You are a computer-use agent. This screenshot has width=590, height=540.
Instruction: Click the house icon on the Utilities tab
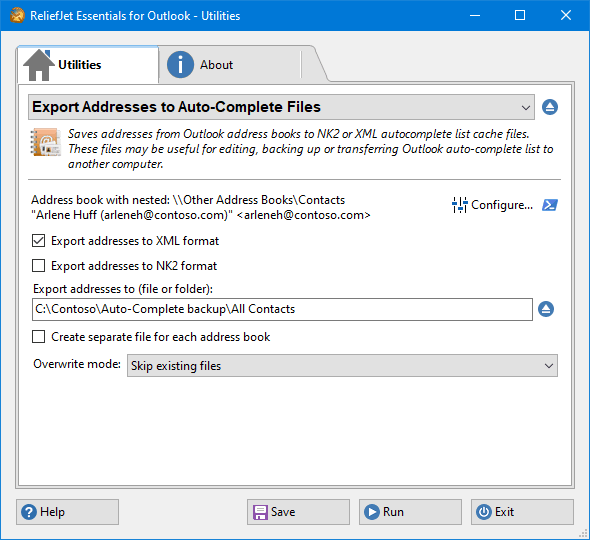pyautogui.click(x=39, y=65)
